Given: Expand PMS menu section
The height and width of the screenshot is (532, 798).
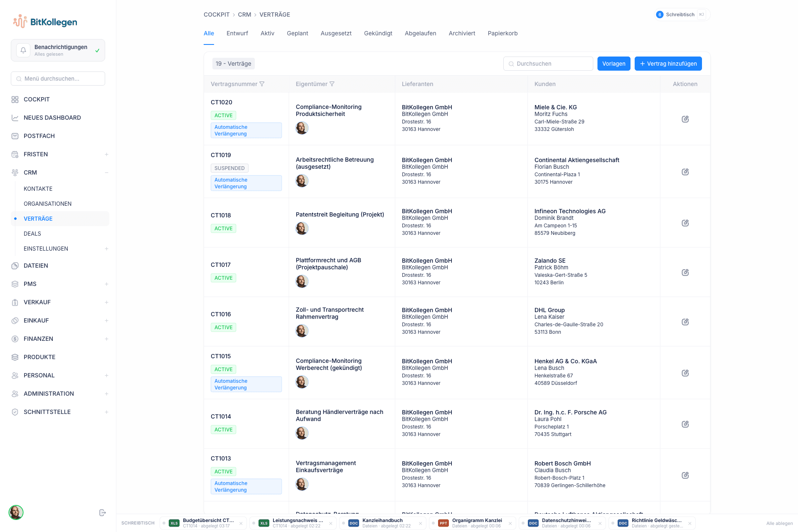Looking at the screenshot, I should click(106, 284).
